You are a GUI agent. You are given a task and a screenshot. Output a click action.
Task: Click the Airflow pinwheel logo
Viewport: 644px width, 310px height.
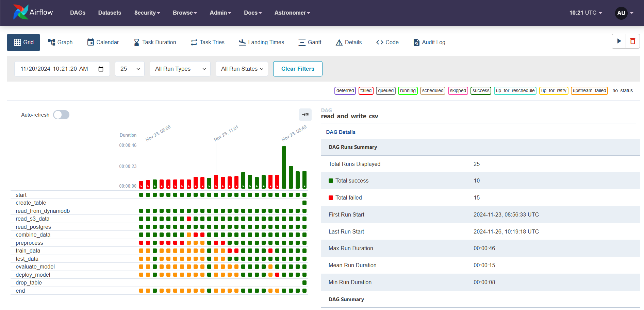tap(20, 12)
